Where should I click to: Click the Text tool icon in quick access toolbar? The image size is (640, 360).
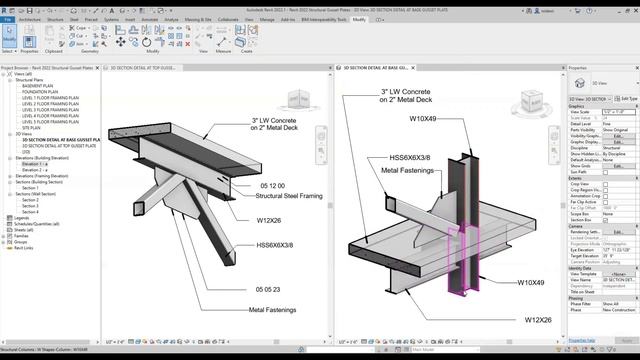(111, 11)
